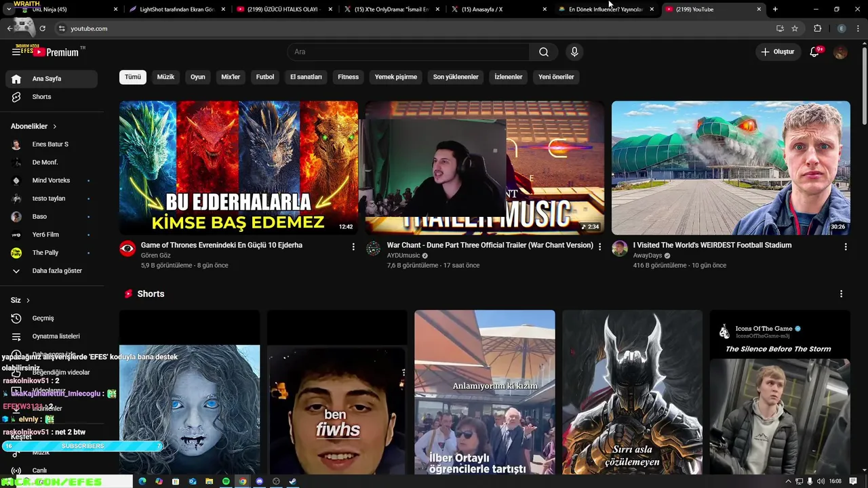Open Mind Vorteks subscription
Viewport: 868px width, 488px height.
click(x=52, y=180)
